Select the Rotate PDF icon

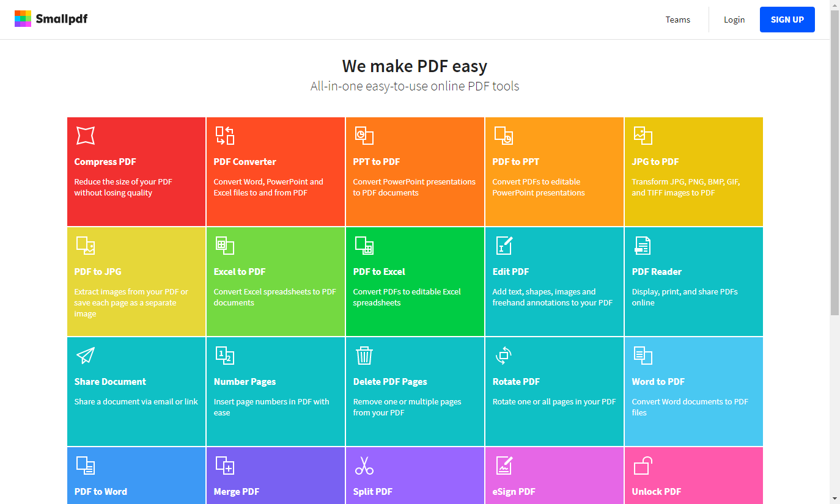(x=503, y=356)
